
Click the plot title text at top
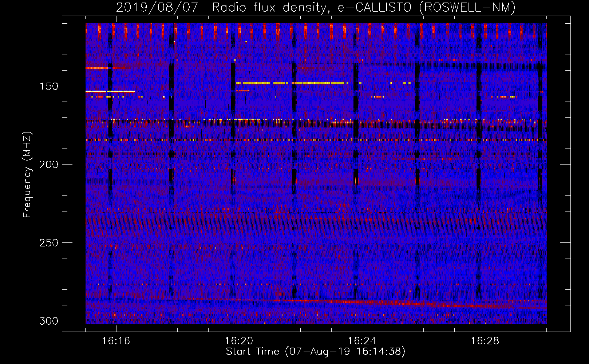click(x=316, y=7)
